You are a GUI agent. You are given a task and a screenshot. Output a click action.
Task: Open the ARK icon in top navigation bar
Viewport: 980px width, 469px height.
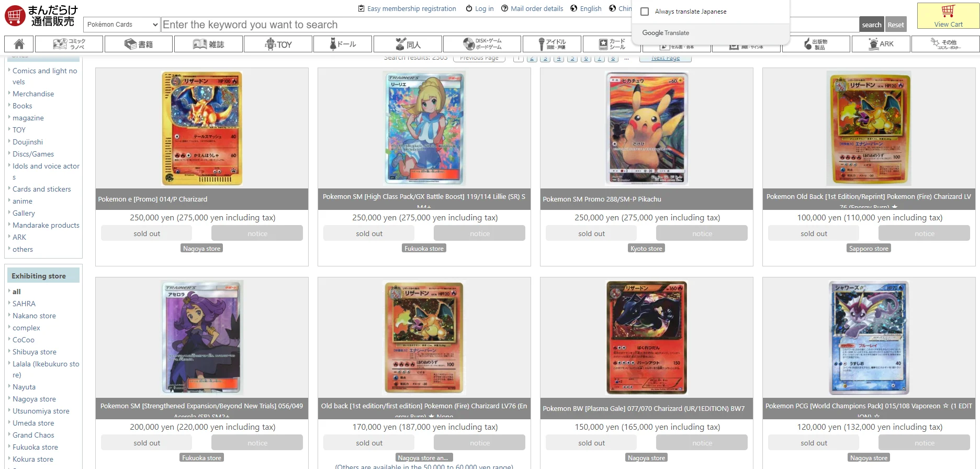[881, 44]
